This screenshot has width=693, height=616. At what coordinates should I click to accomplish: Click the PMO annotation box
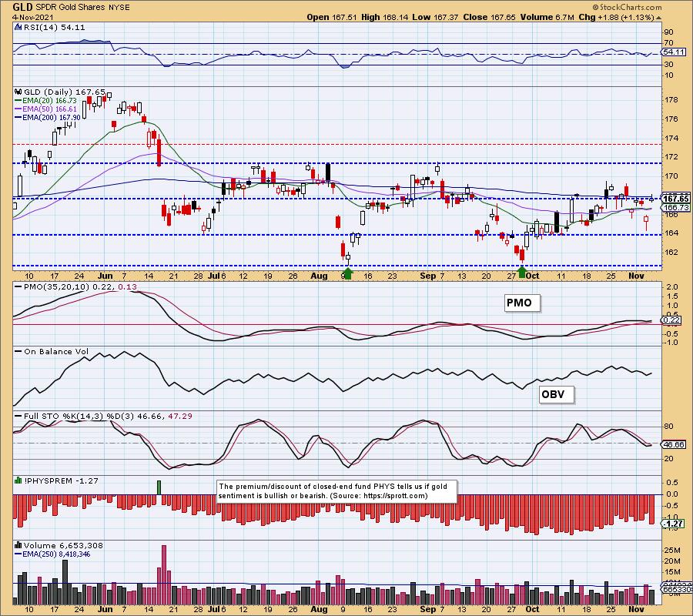click(x=522, y=303)
